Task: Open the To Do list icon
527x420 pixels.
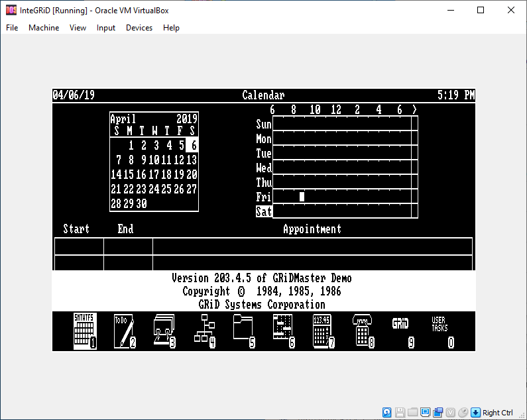Action: pyautogui.click(x=124, y=331)
